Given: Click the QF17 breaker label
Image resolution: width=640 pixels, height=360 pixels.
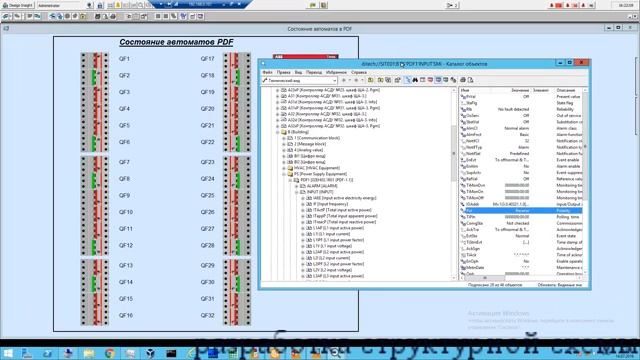Looking at the screenshot, I should coord(207,59).
